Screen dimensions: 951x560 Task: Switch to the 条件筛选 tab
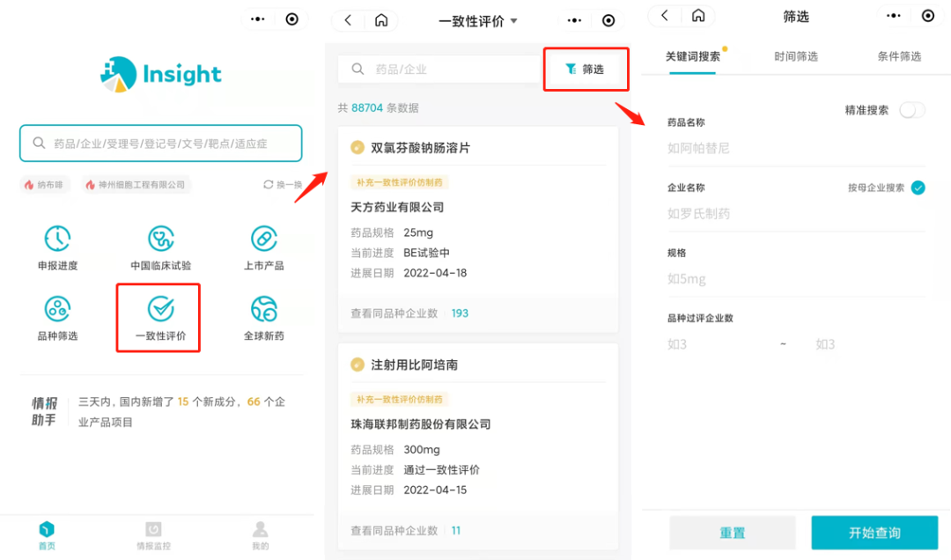(899, 56)
